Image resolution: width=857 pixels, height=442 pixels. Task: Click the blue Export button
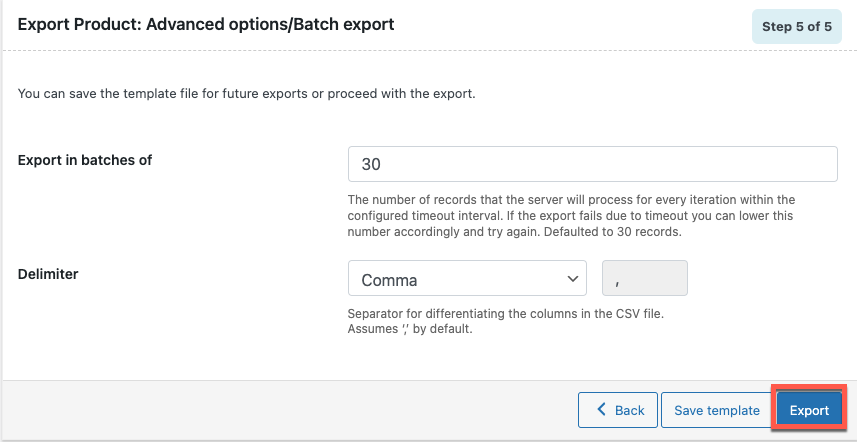[809, 410]
